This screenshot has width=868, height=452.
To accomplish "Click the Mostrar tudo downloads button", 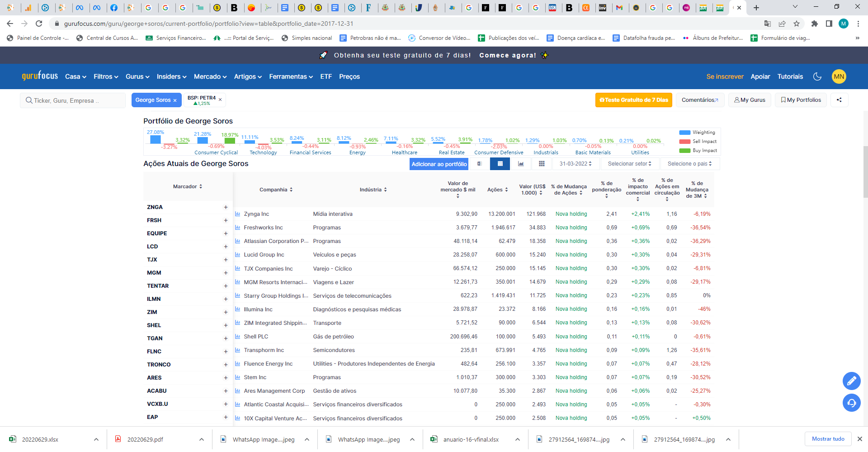I will pos(828,439).
